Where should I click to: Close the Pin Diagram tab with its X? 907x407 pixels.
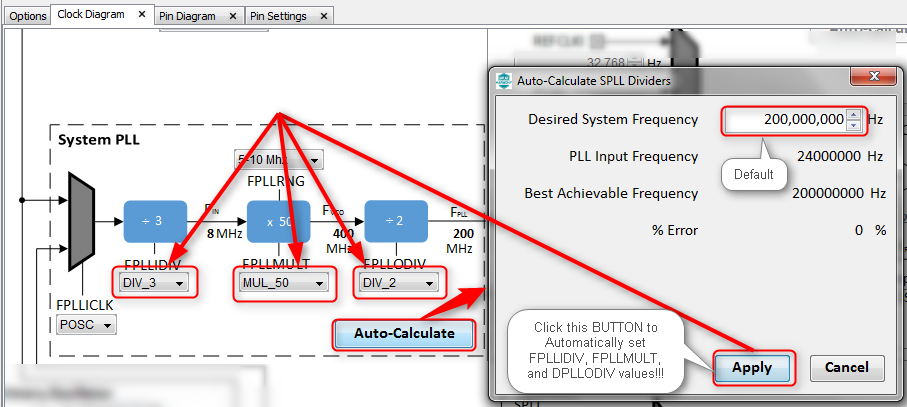point(233,17)
